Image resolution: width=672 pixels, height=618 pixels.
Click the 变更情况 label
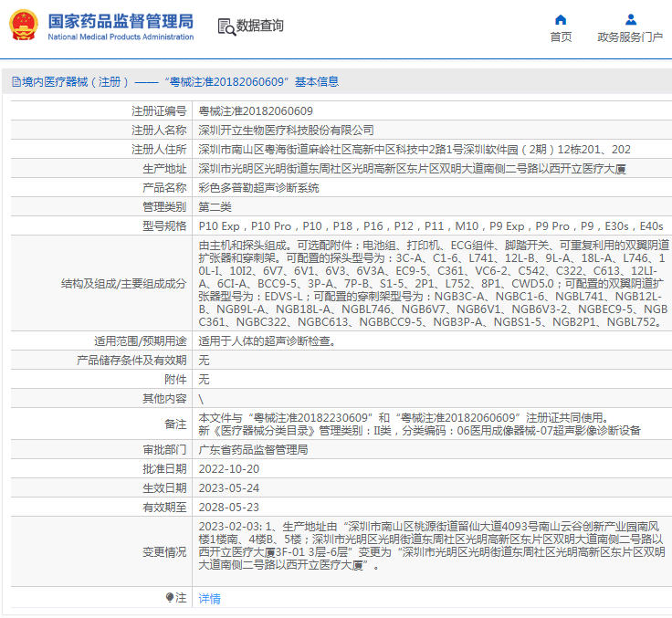(164, 552)
